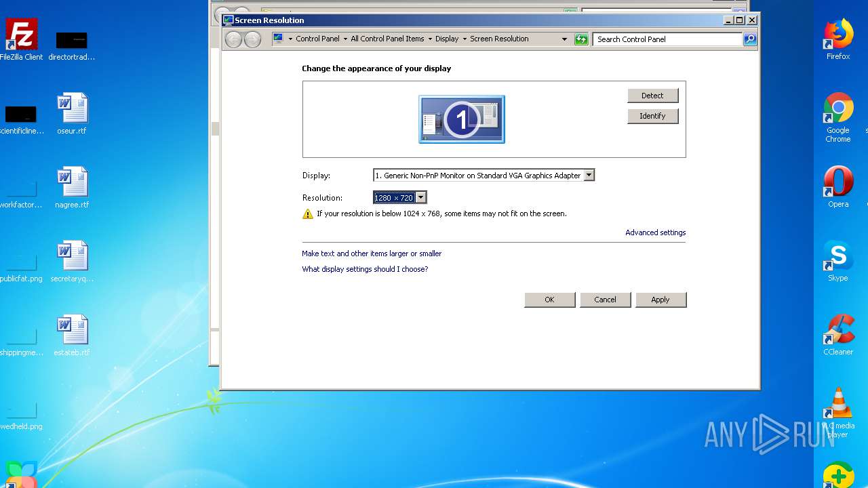Select Screen Resolution breadcrumb item
The image size is (868, 488).
coord(499,39)
